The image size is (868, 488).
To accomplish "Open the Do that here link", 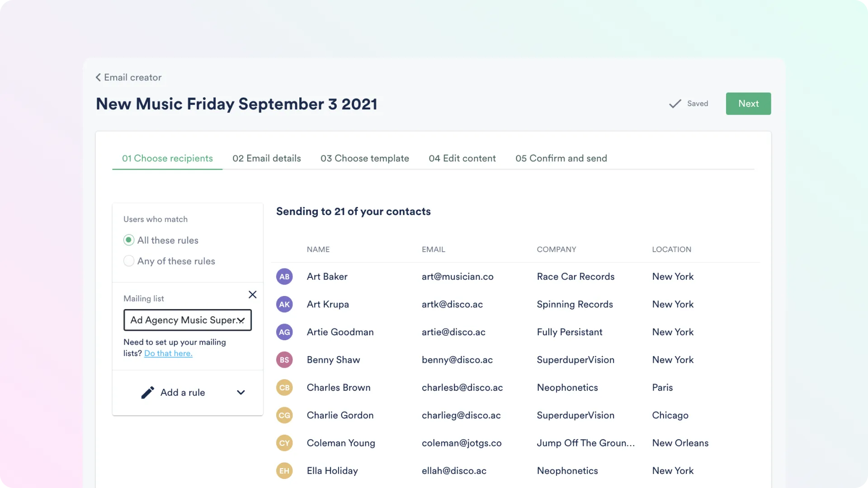I will point(168,353).
